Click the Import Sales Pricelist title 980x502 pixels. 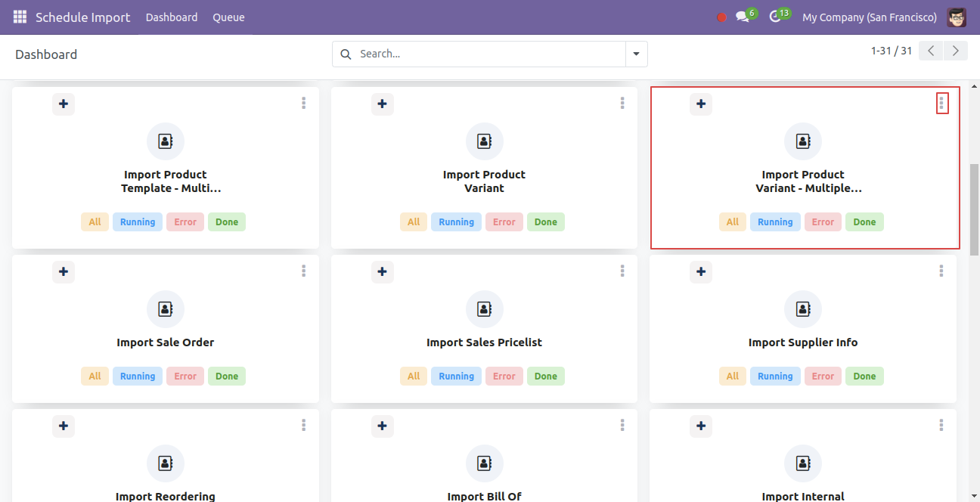[485, 342]
